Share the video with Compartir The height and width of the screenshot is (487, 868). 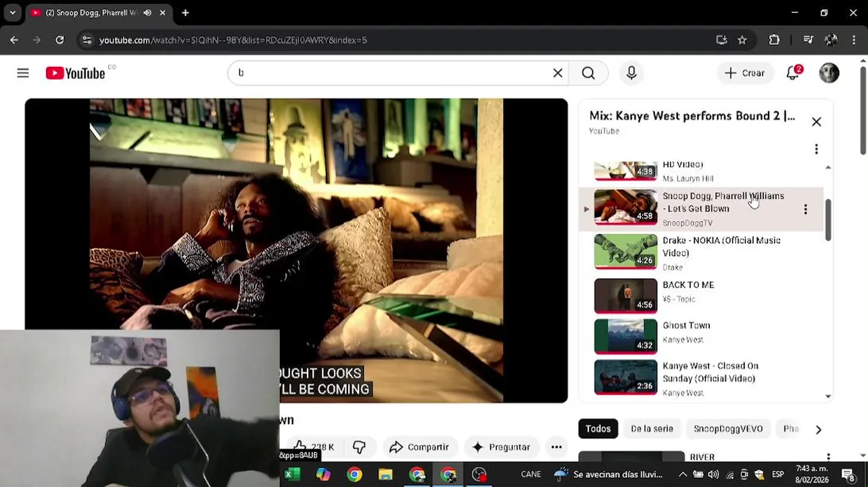[x=419, y=447]
